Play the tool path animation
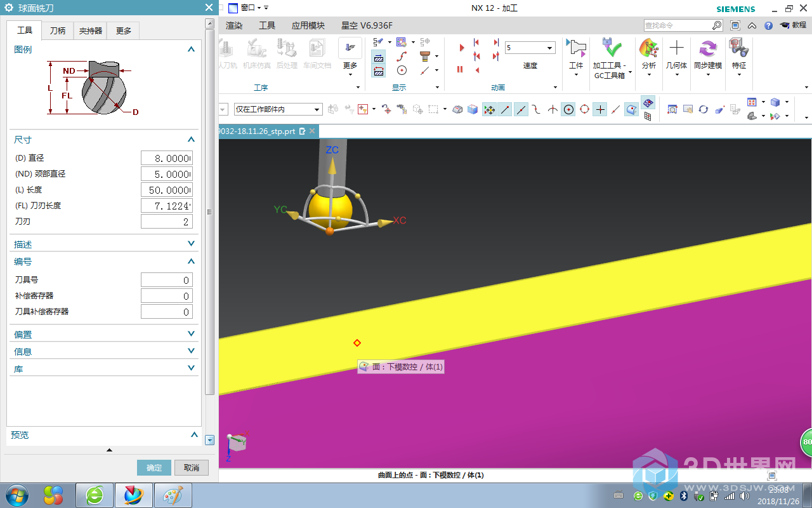Image resolution: width=812 pixels, height=508 pixels. pyautogui.click(x=461, y=48)
